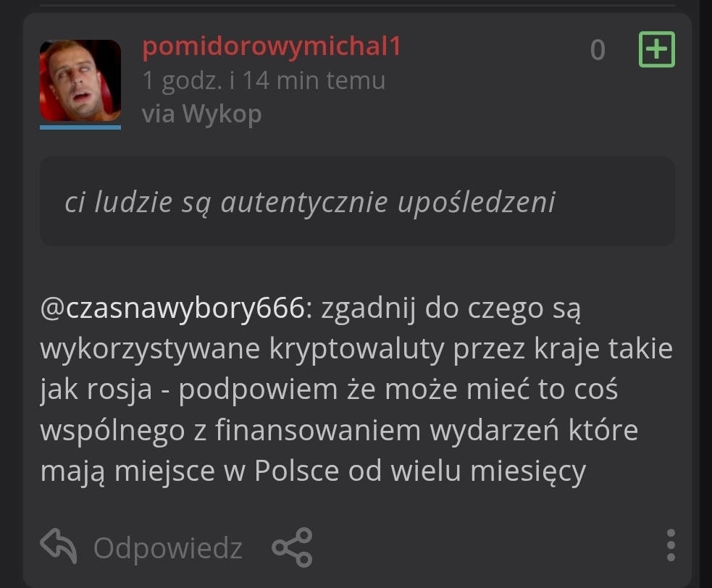Open pomidorowymichal1's avatar picture
This screenshot has height=588, width=712.
pyautogui.click(x=80, y=80)
